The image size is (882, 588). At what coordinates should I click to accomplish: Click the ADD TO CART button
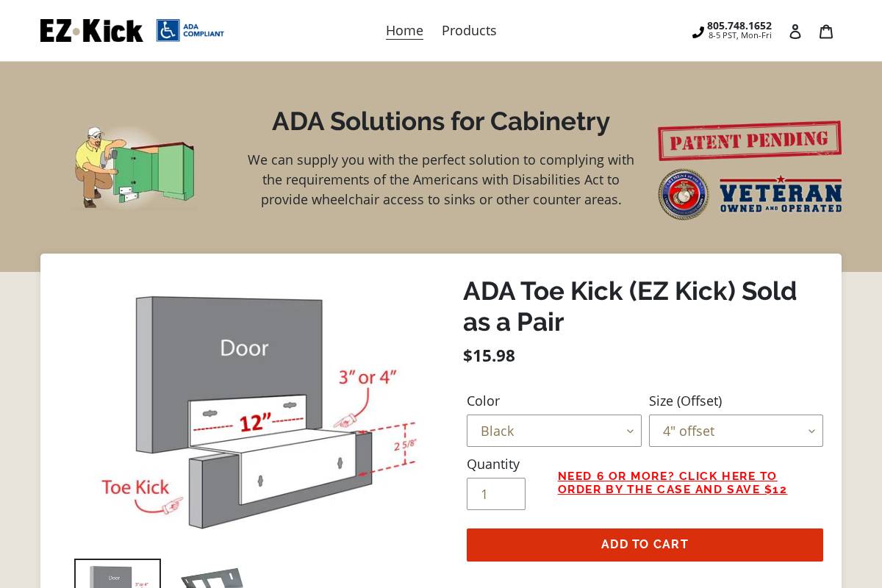click(645, 545)
